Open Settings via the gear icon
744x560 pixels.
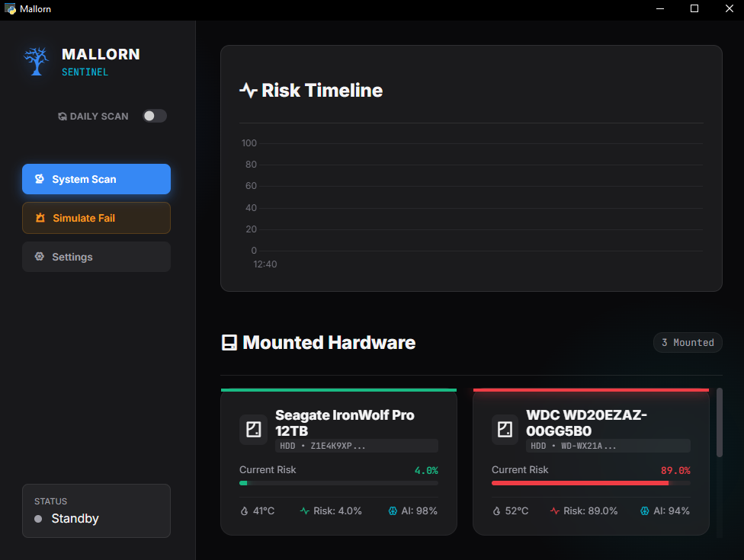point(39,257)
